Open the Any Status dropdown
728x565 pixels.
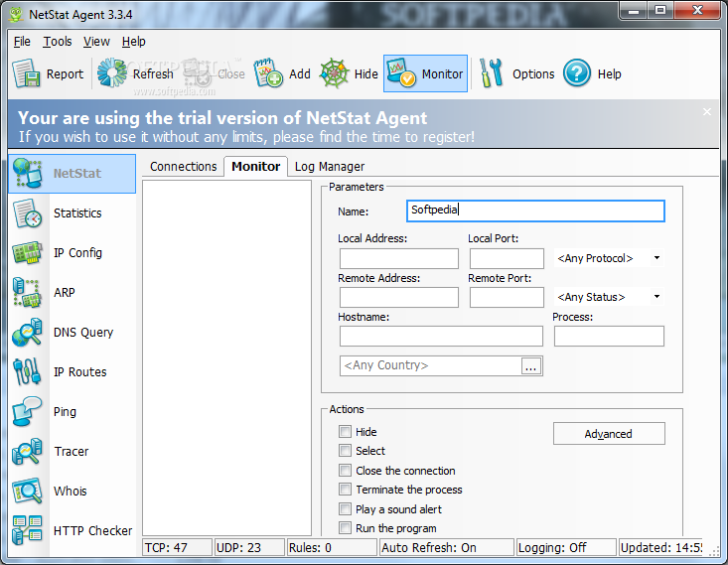609,297
